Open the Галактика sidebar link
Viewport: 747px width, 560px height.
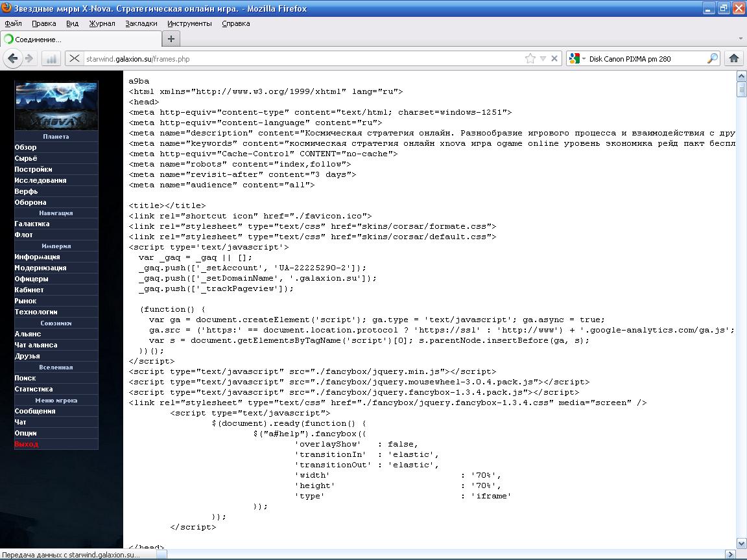[31, 224]
